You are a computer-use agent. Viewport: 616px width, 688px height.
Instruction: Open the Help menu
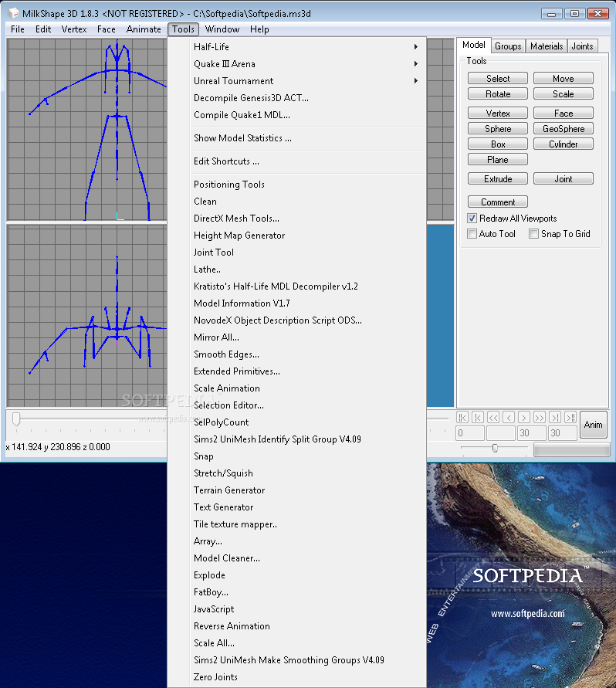(x=259, y=29)
